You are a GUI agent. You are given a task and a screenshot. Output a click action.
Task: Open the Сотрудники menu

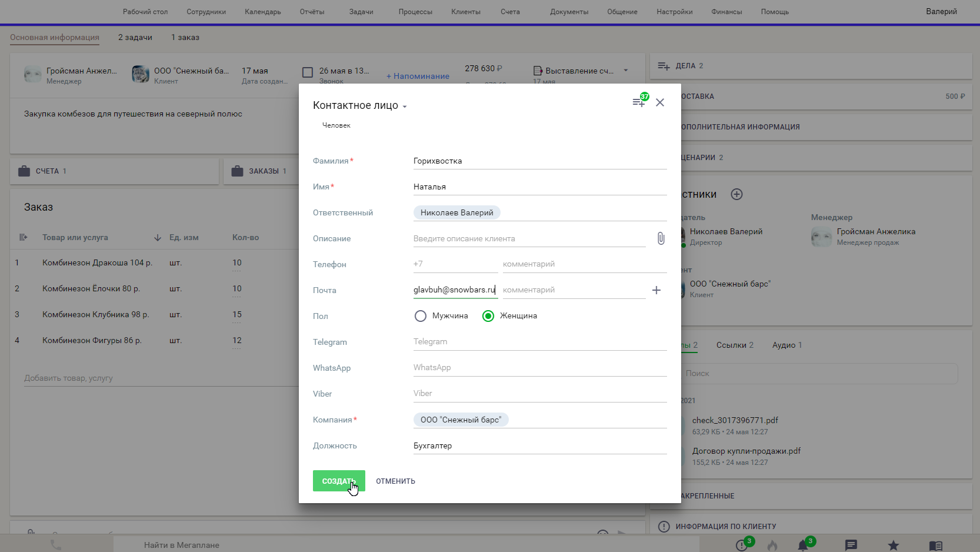click(x=206, y=12)
